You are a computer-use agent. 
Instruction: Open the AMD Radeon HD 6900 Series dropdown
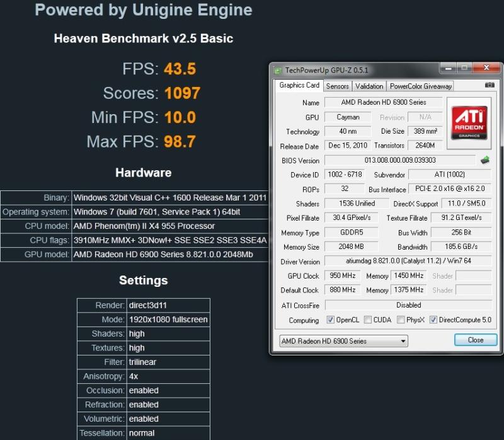click(343, 341)
